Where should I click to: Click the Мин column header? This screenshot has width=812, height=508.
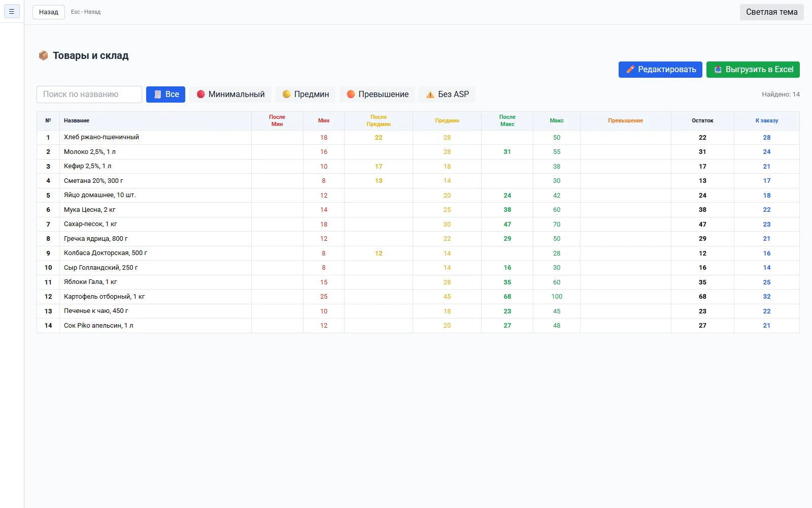click(x=324, y=121)
